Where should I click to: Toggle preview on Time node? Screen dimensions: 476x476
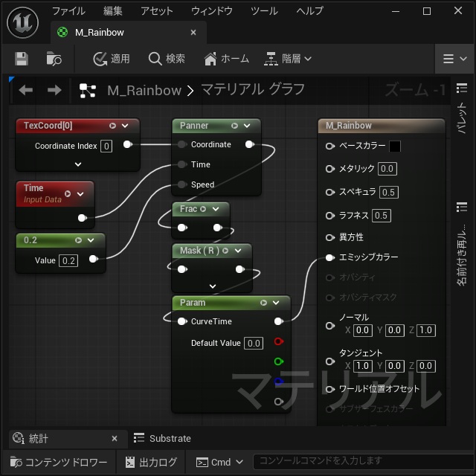[x=68, y=193]
